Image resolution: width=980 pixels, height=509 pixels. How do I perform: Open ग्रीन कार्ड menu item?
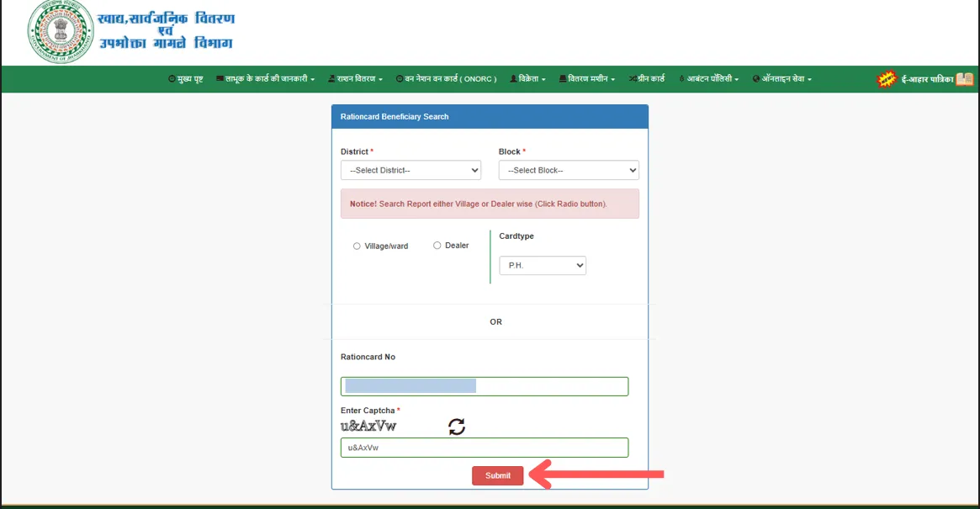pyautogui.click(x=647, y=79)
